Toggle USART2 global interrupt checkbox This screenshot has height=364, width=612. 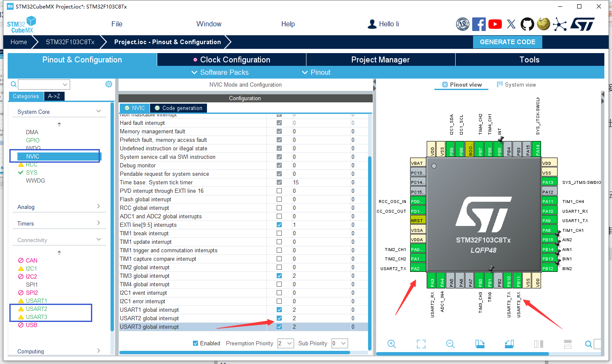279,318
